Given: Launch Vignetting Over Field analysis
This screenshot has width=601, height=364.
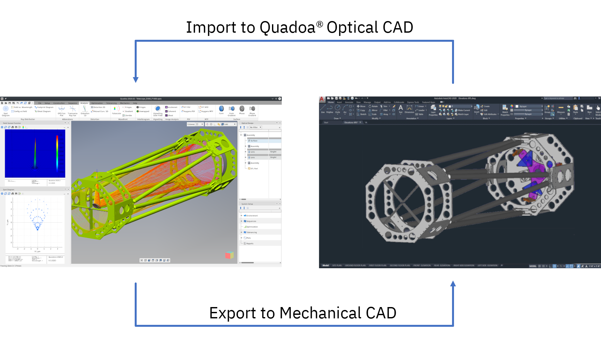Looking at the screenshot, I should (x=158, y=111).
